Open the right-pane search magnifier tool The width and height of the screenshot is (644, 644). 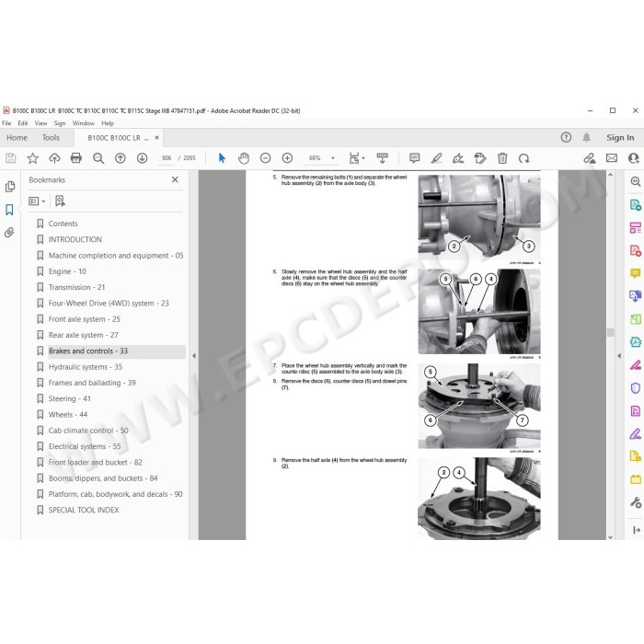pyautogui.click(x=636, y=181)
